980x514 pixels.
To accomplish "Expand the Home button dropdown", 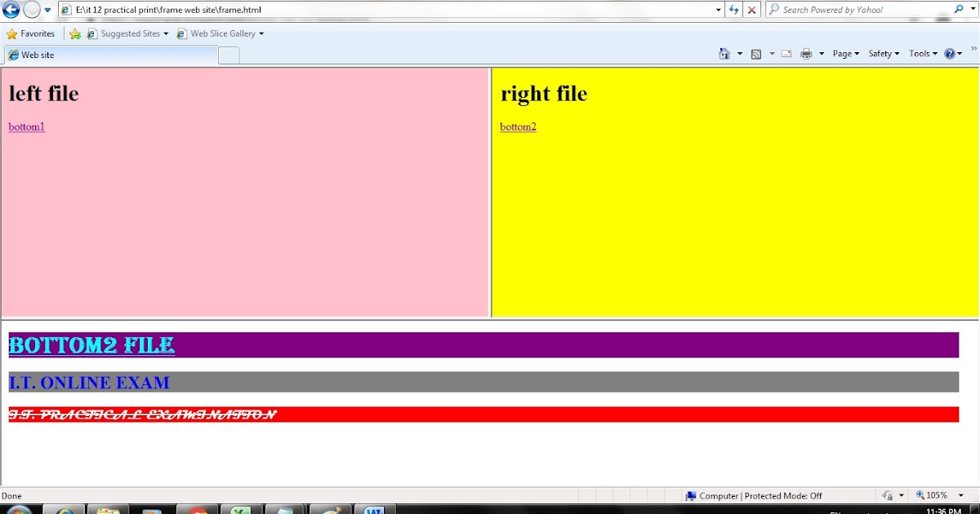I will 740,54.
